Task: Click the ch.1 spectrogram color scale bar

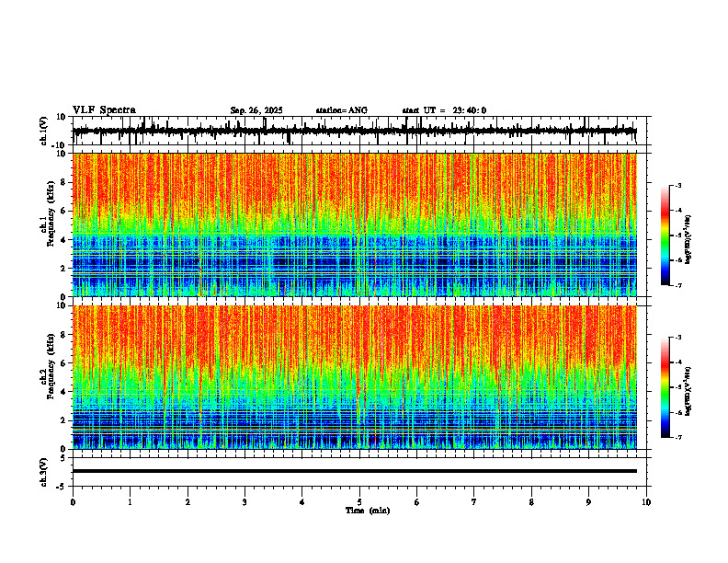Action: pyautogui.click(x=665, y=236)
